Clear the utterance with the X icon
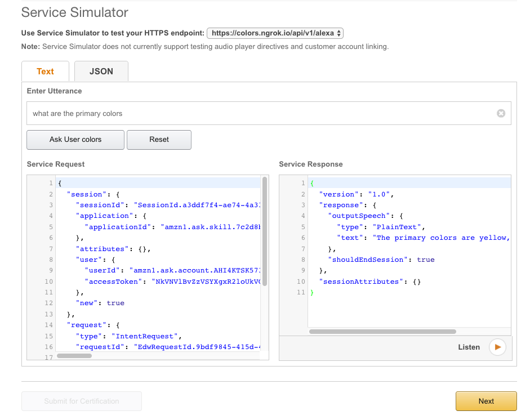Screen dimensions: 530x420 tap(501, 113)
